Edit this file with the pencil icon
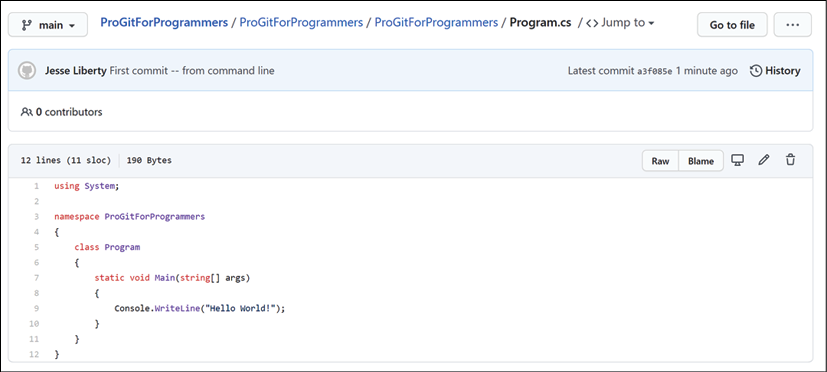This screenshot has height=372, width=827. [x=764, y=160]
